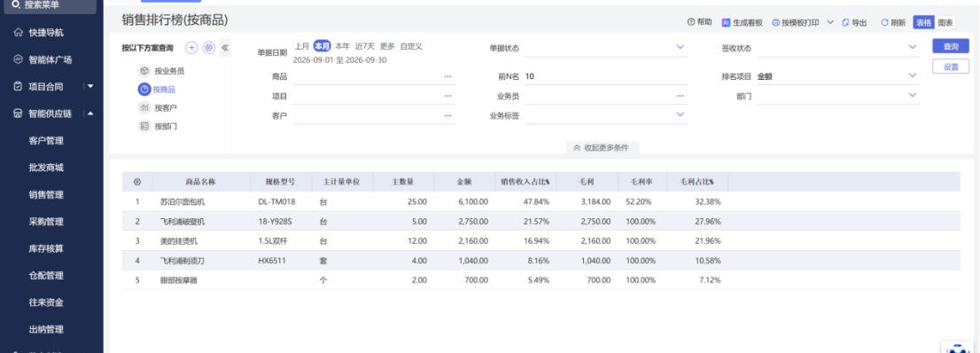Expand the 项目合同 menu arrow

(x=90, y=86)
